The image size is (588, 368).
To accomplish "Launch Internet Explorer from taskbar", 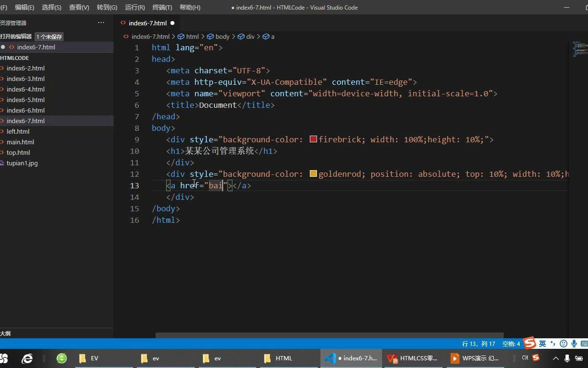I will point(27,358).
